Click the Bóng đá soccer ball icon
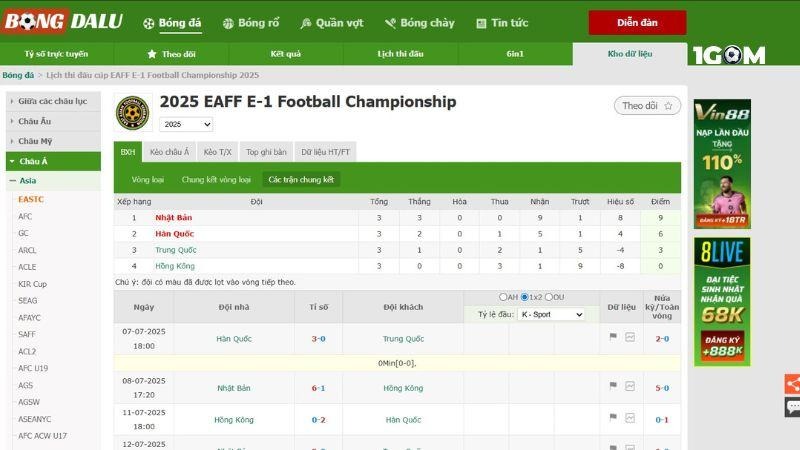 click(x=149, y=23)
